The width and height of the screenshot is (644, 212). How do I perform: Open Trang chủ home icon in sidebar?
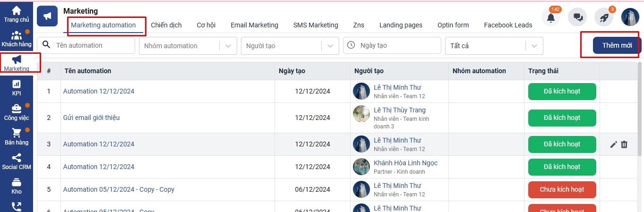pos(16,10)
